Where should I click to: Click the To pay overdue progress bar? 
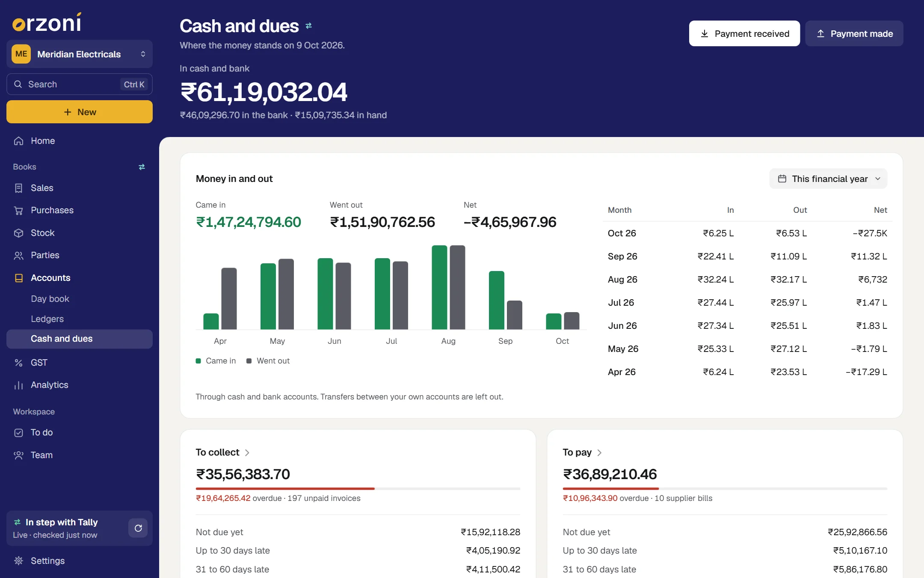[725, 489]
